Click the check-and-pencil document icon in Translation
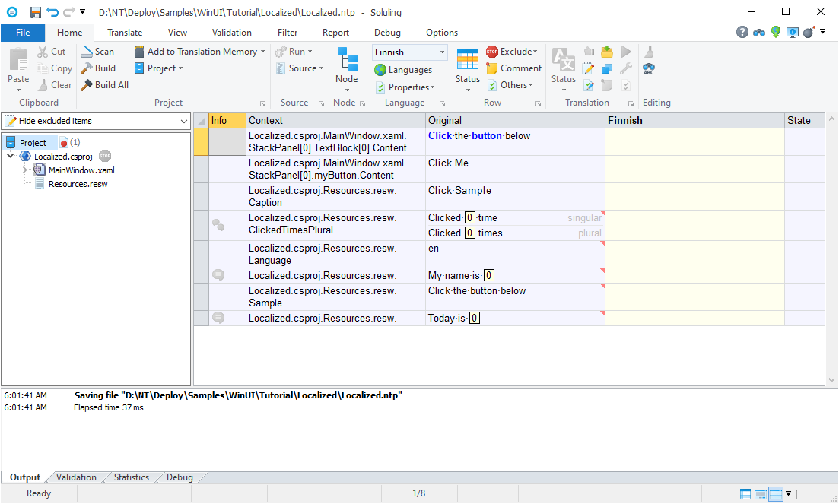The width and height of the screenshot is (839, 504). click(x=588, y=85)
